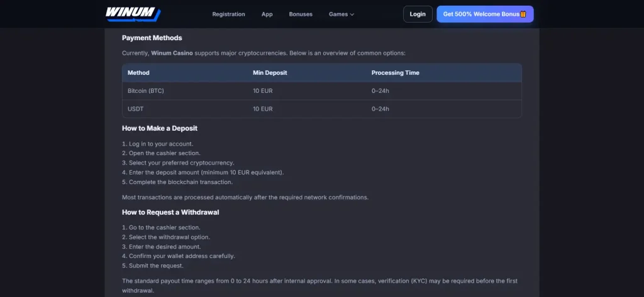Click 'The standard payout time ranges' paragraph
Screen dimensions: 644x297
(319, 286)
